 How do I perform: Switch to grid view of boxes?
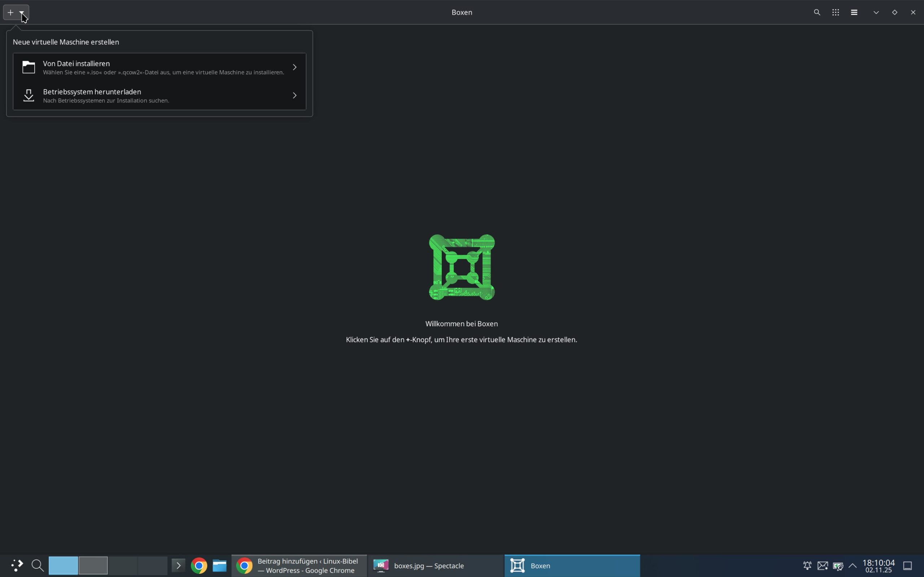pyautogui.click(x=836, y=13)
